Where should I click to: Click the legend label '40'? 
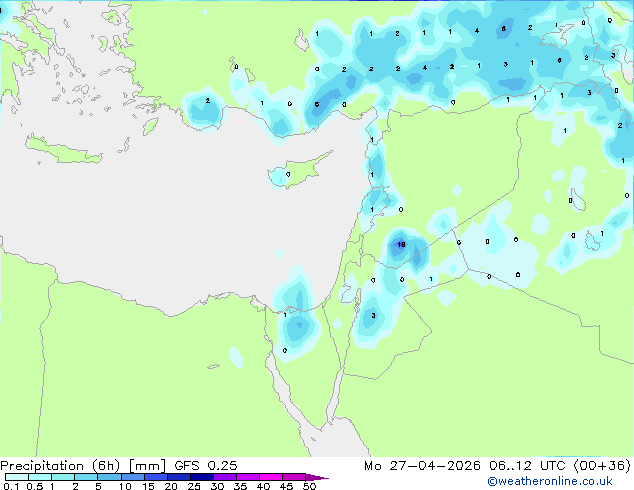pyautogui.click(x=263, y=486)
